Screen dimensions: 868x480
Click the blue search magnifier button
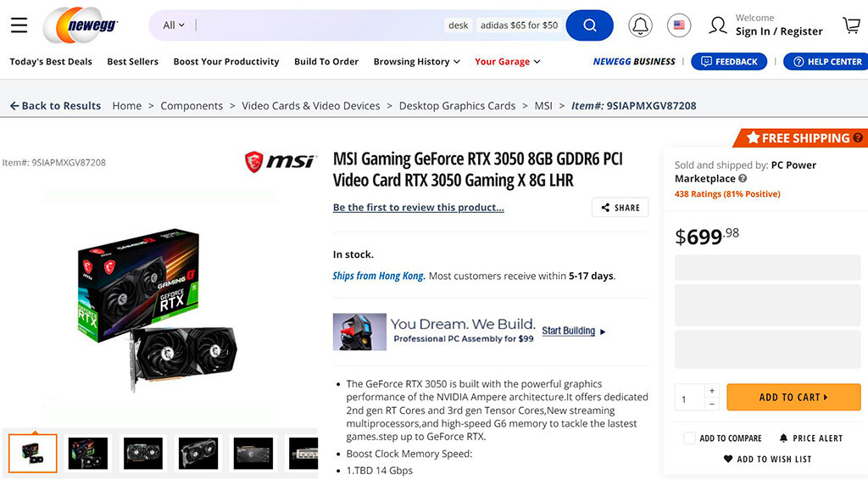590,25
